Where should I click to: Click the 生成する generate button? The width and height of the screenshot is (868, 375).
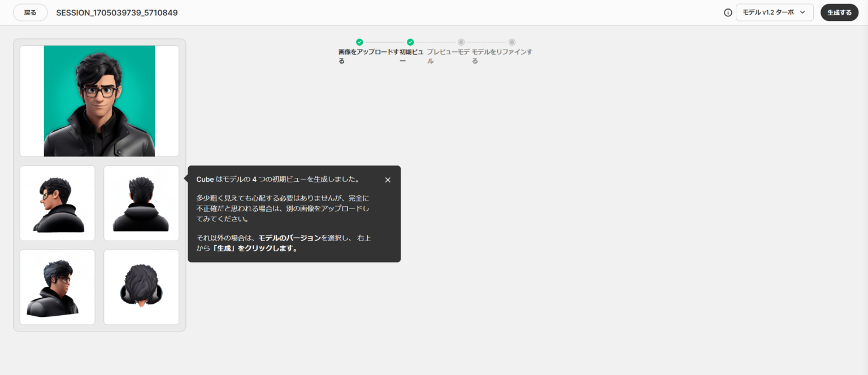click(x=839, y=12)
